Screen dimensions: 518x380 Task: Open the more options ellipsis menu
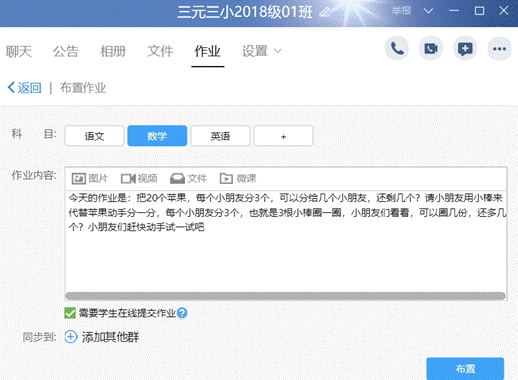pos(499,49)
